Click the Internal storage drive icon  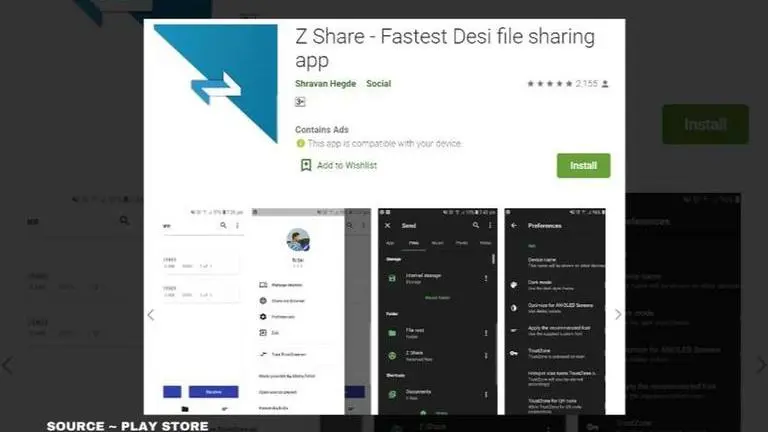392,278
